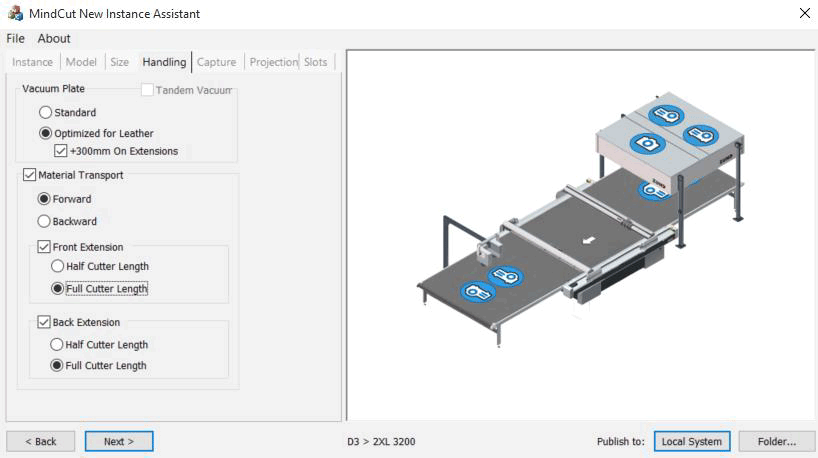818x458 pixels.
Task: Switch to the Model tab
Action: (x=81, y=62)
